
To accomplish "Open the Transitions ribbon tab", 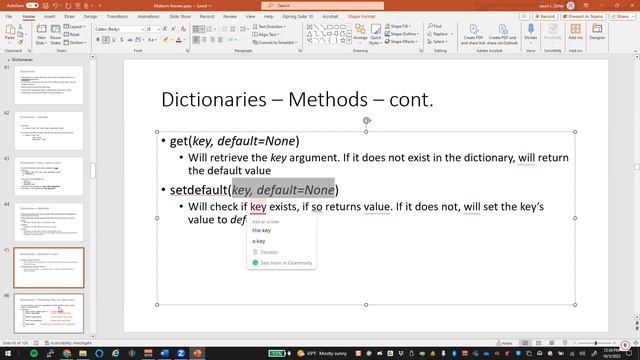I will click(x=117, y=16).
